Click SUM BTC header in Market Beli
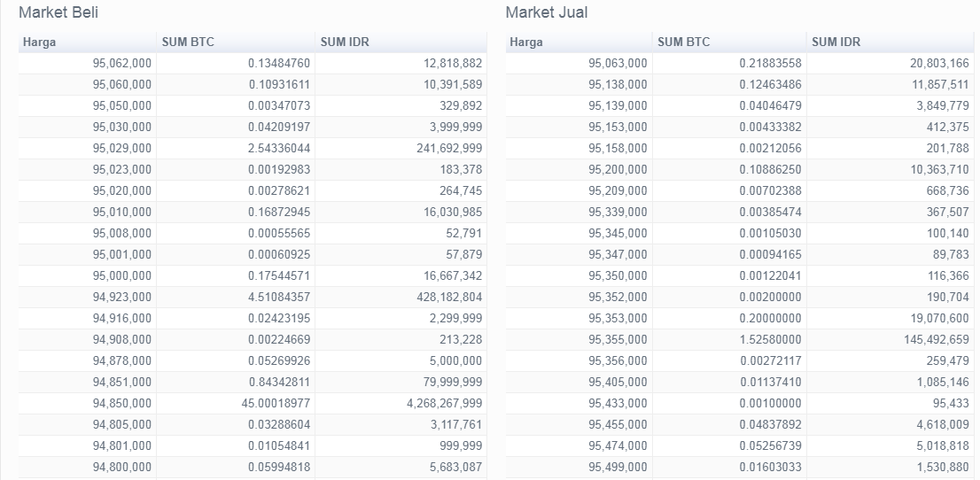The width and height of the screenshot is (980, 480). [x=236, y=42]
